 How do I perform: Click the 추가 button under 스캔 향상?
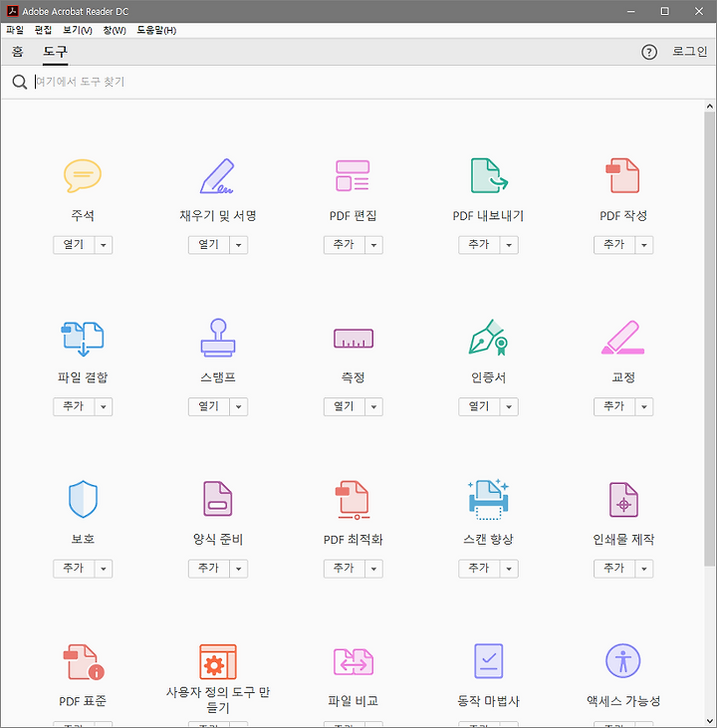pyautogui.click(x=479, y=569)
